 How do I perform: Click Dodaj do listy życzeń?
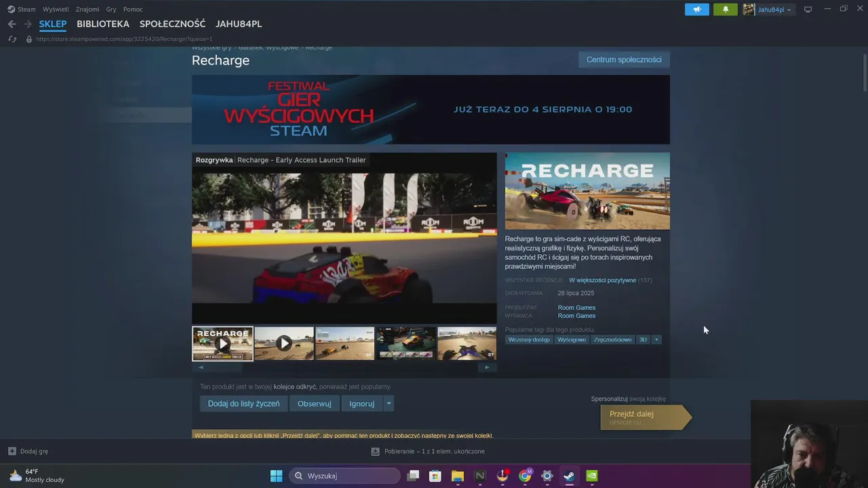coord(243,403)
